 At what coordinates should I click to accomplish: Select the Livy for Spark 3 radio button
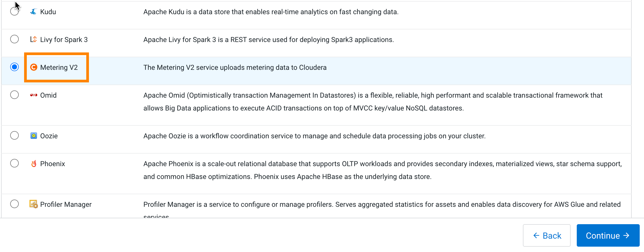point(14,39)
